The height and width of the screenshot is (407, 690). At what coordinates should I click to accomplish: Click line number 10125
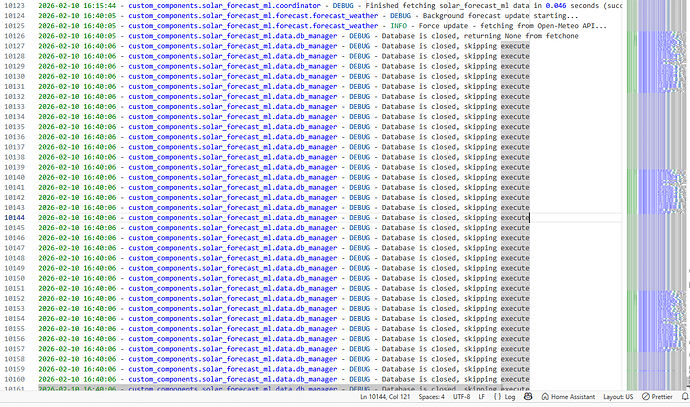(15, 26)
